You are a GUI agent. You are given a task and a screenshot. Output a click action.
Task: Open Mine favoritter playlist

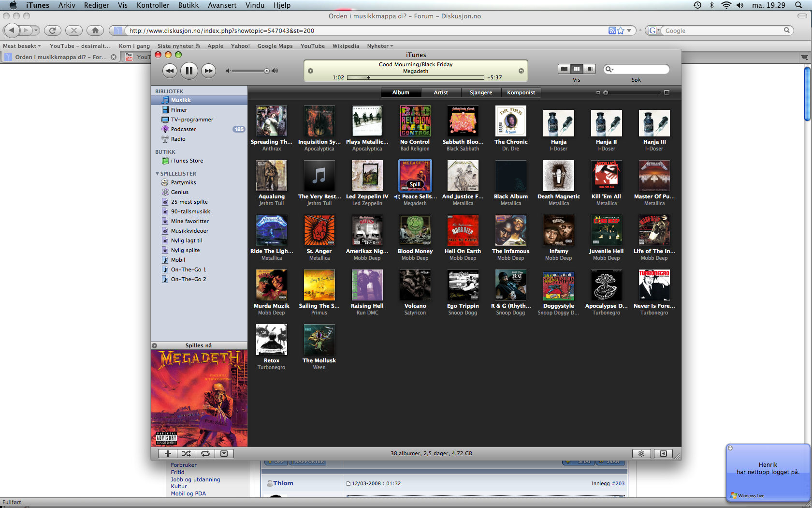pyautogui.click(x=199, y=221)
